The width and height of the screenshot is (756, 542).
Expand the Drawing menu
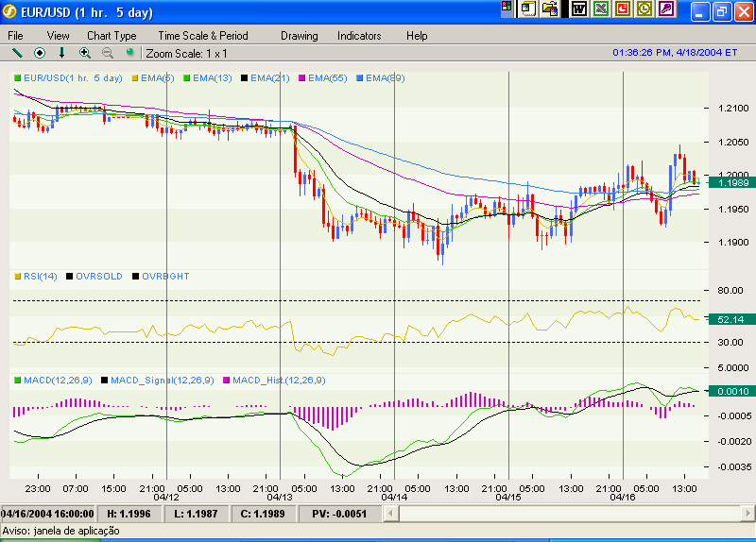[x=299, y=36]
